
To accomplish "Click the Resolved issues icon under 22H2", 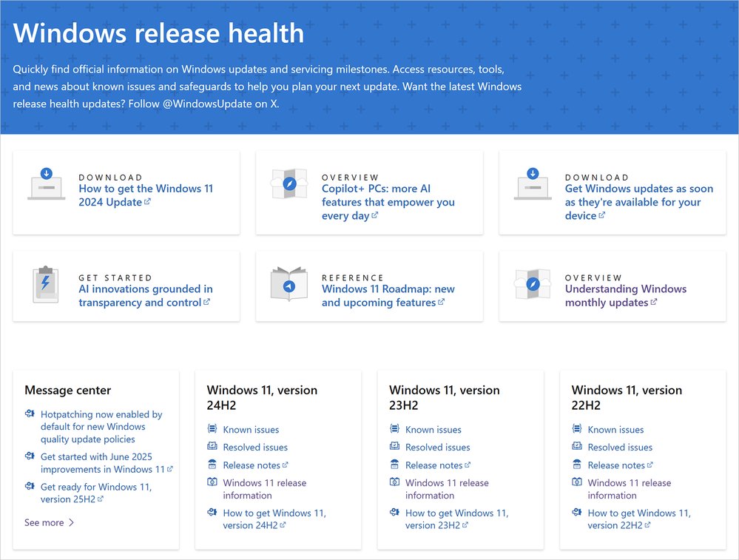I will click(x=577, y=446).
